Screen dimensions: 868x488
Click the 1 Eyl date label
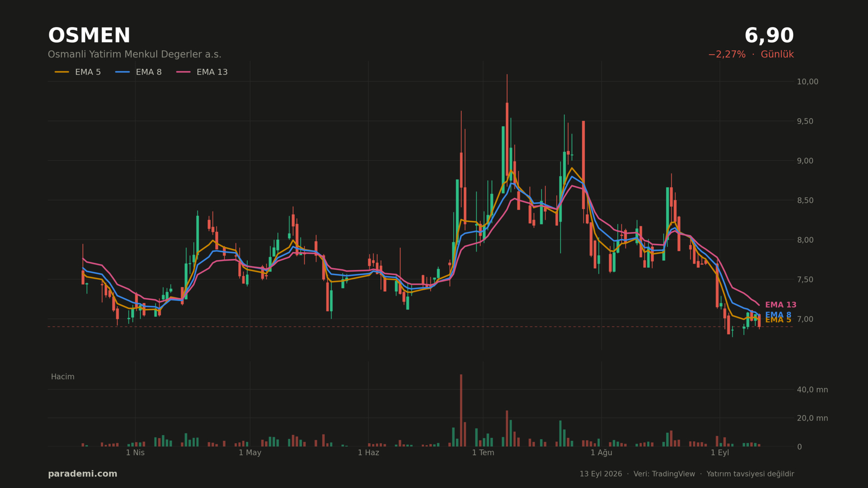[720, 453]
